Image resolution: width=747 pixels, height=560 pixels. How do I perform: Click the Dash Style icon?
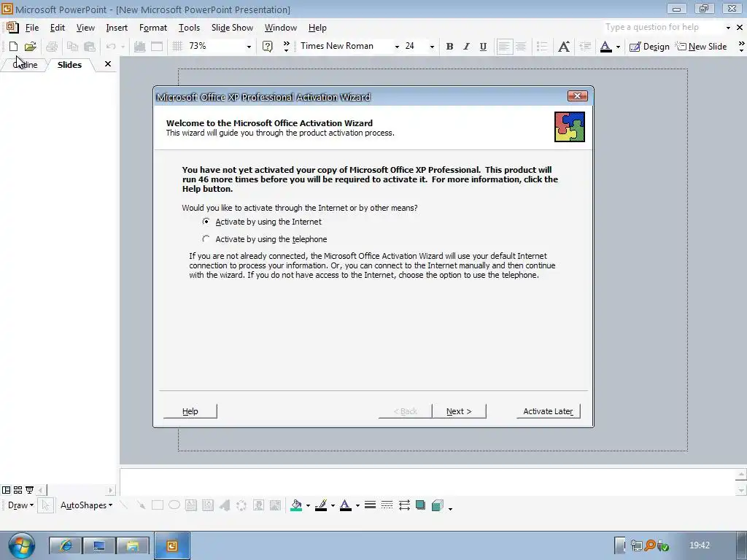point(387,505)
